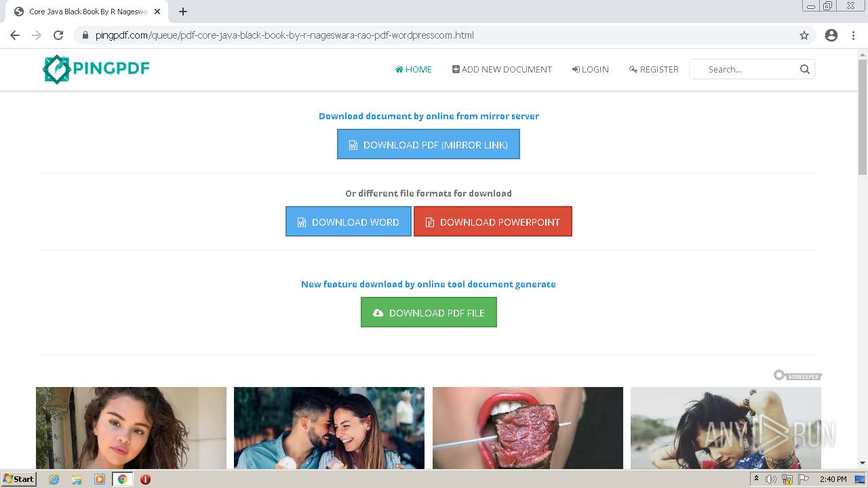Click 'Or different file formats for download' text
This screenshot has width=868, height=488.
[429, 193]
